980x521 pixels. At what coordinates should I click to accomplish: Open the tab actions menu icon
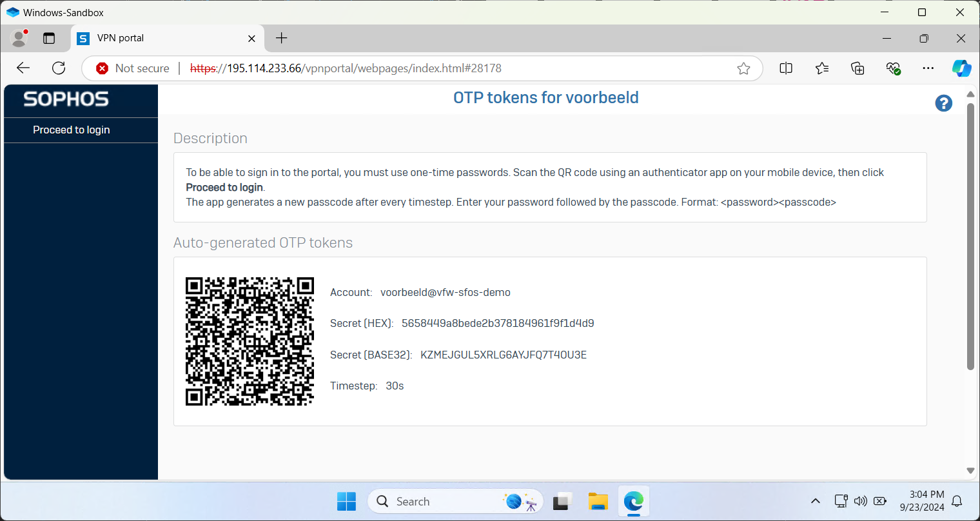[x=49, y=39]
